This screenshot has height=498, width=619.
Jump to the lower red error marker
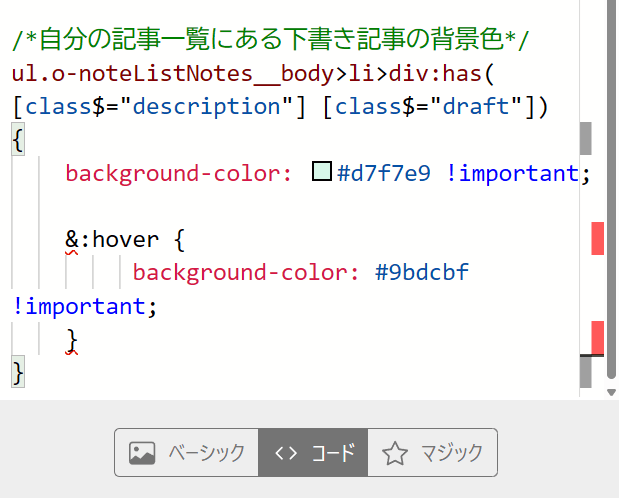point(598,336)
